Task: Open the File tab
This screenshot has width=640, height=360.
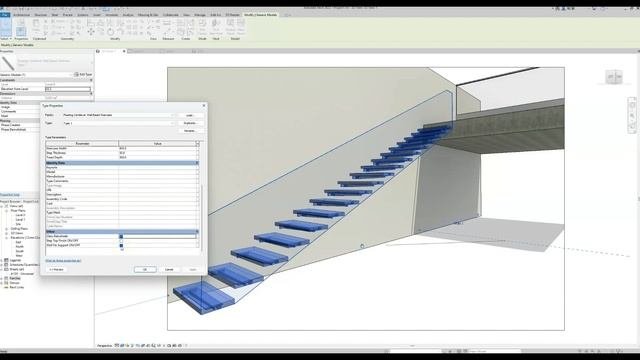Action: (x=5, y=15)
